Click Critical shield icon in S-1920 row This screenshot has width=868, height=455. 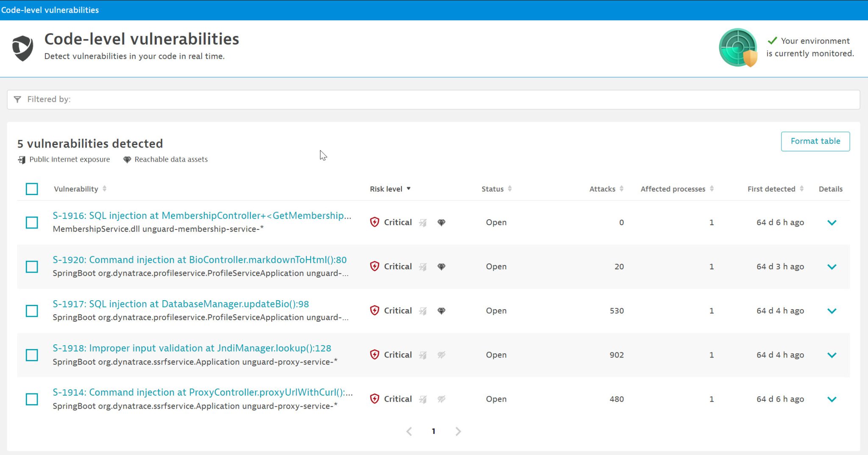(x=375, y=266)
